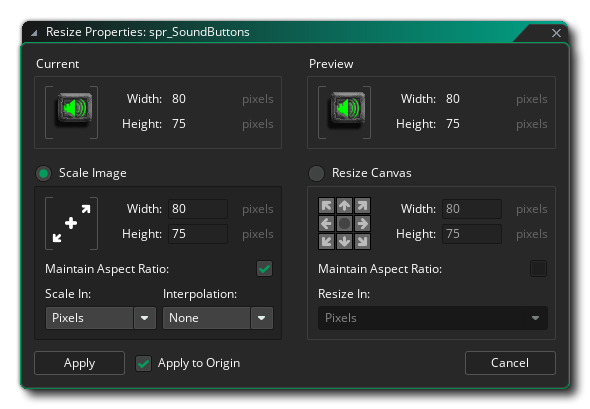Click the top-center up anchor arrow
The width and height of the screenshot is (590, 409).
click(x=344, y=206)
